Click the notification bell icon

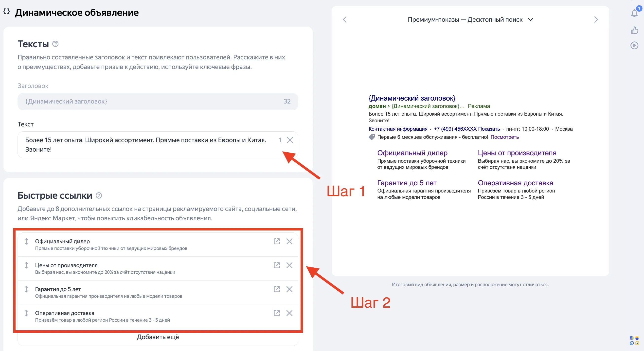pyautogui.click(x=634, y=13)
